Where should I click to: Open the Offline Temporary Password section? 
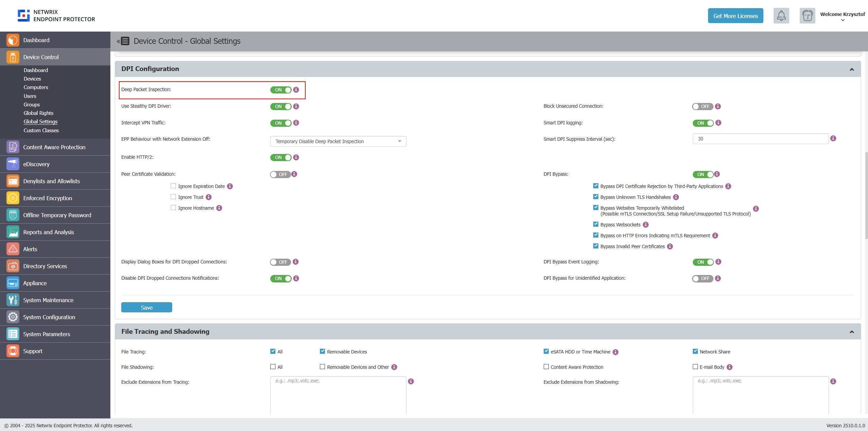57,215
